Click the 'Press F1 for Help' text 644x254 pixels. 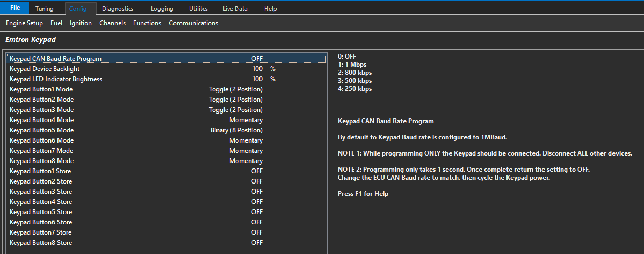pyautogui.click(x=363, y=194)
